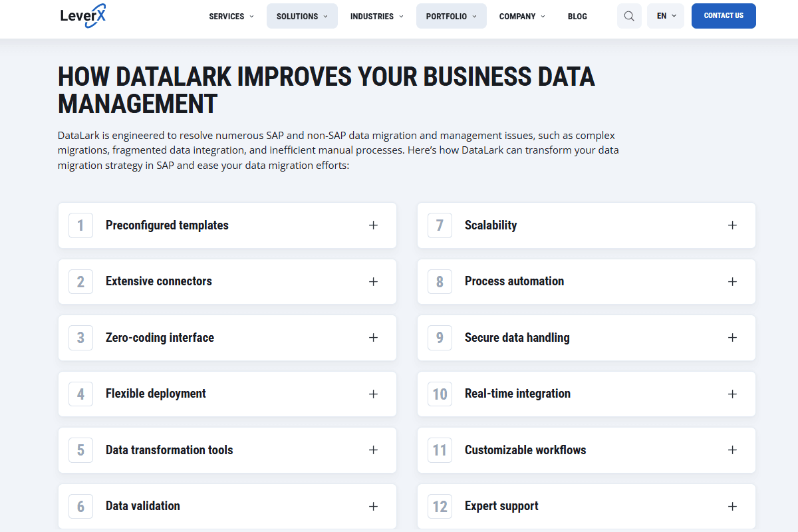This screenshot has height=532, width=798.
Task: Open the Solutions menu
Action: point(302,16)
